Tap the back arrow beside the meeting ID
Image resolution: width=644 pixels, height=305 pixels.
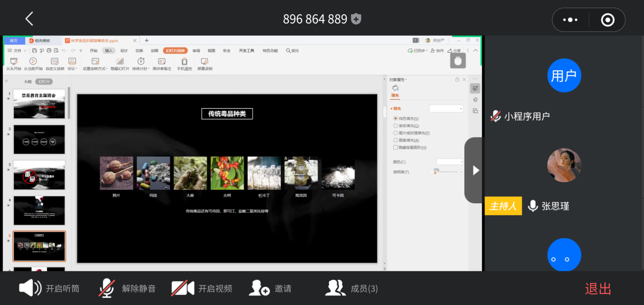pyautogui.click(x=29, y=19)
